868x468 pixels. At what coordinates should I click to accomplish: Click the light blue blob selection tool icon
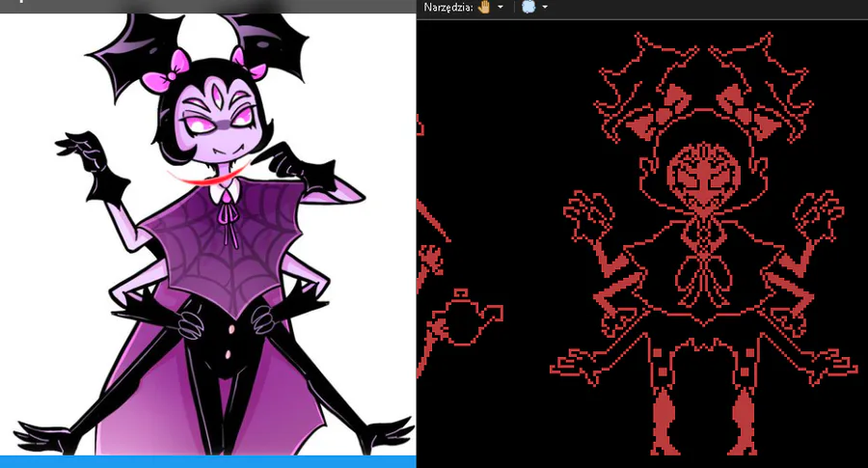click(529, 7)
